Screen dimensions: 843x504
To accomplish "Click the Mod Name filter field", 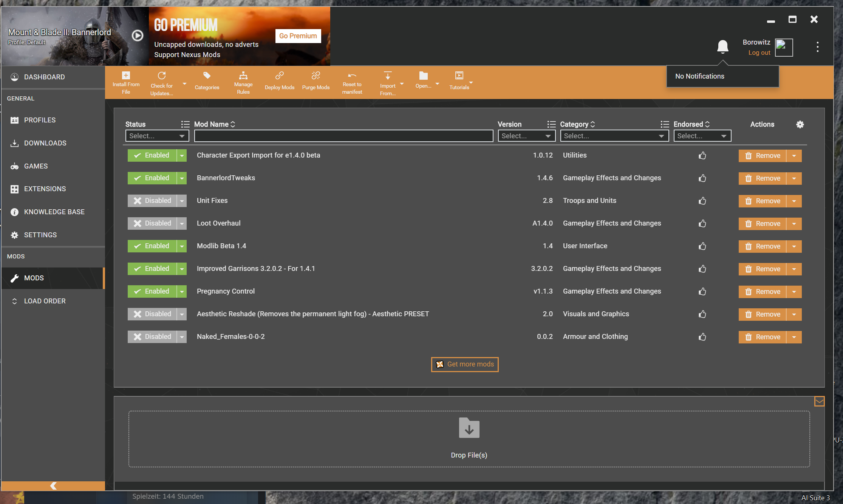I will pos(343,136).
